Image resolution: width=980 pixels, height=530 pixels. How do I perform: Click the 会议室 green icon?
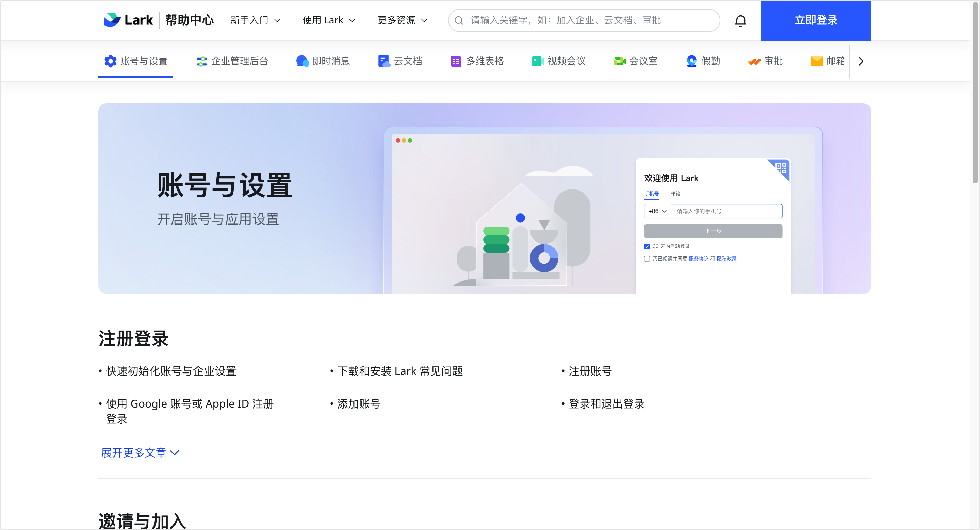[x=620, y=61]
